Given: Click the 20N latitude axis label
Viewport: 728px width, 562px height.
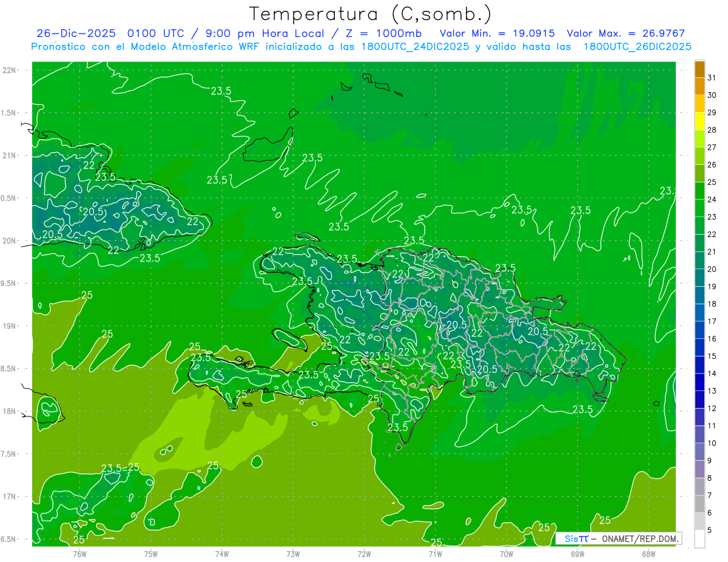Looking at the screenshot, I should [10, 241].
